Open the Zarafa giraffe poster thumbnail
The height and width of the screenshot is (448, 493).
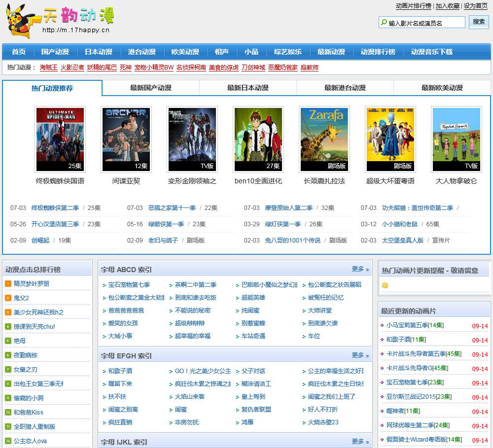point(324,139)
